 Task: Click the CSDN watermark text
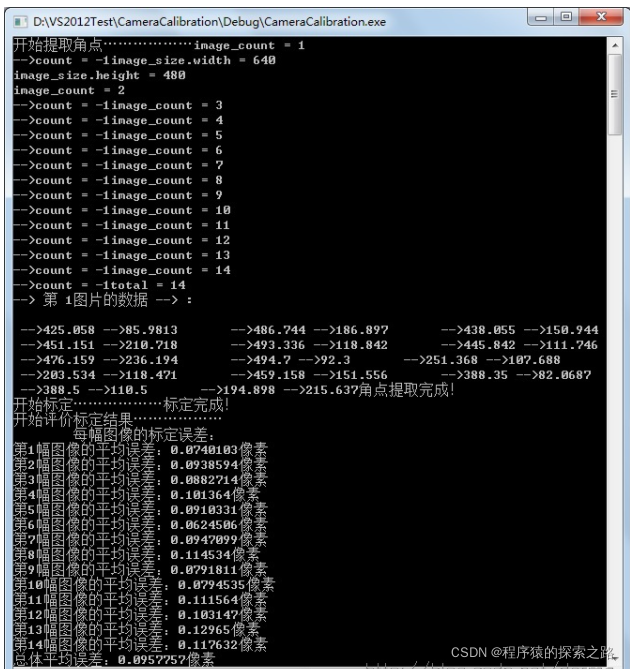[x=533, y=652]
